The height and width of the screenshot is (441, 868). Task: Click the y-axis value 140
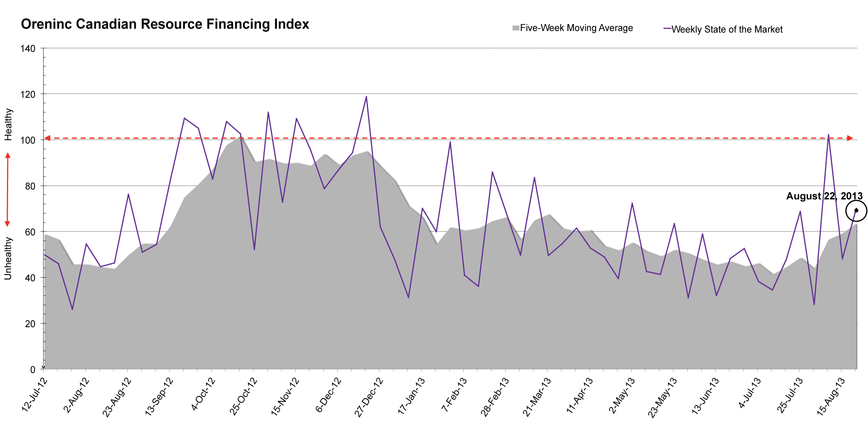[x=28, y=49]
